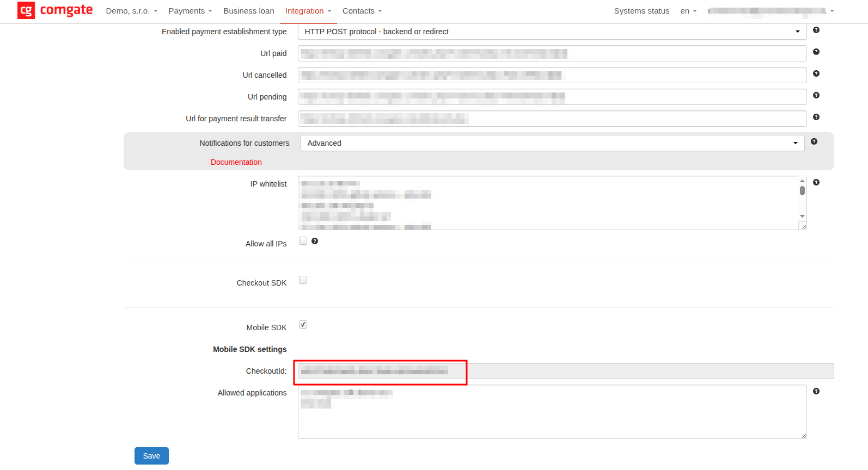Click the IP whitelist scrollbar thumb
868x470 pixels.
[802, 190]
